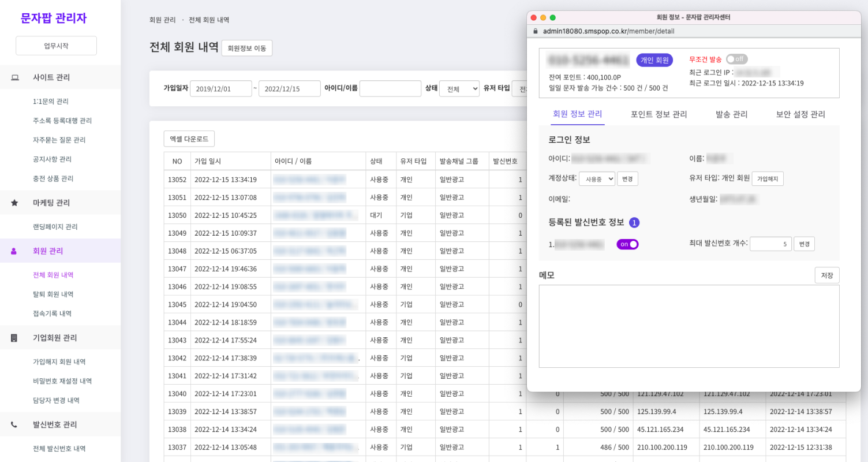
Task: Expand the 마케팅 관리 sidebar section
Action: pyautogui.click(x=60, y=203)
